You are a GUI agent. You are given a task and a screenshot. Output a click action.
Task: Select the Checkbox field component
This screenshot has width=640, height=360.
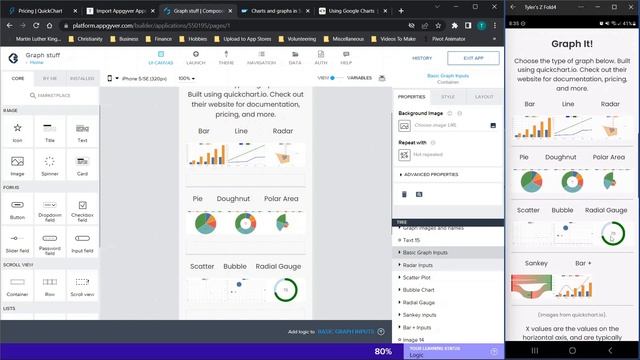point(82,209)
